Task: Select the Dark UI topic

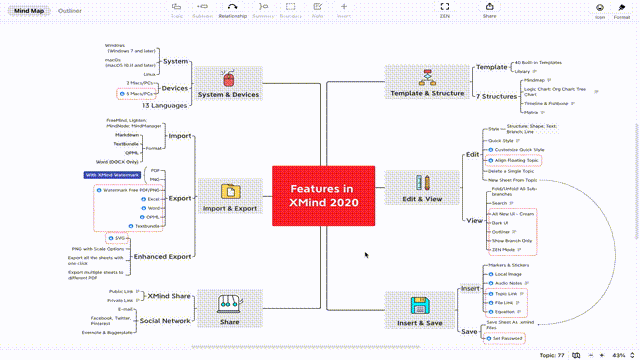Action: (x=500, y=223)
